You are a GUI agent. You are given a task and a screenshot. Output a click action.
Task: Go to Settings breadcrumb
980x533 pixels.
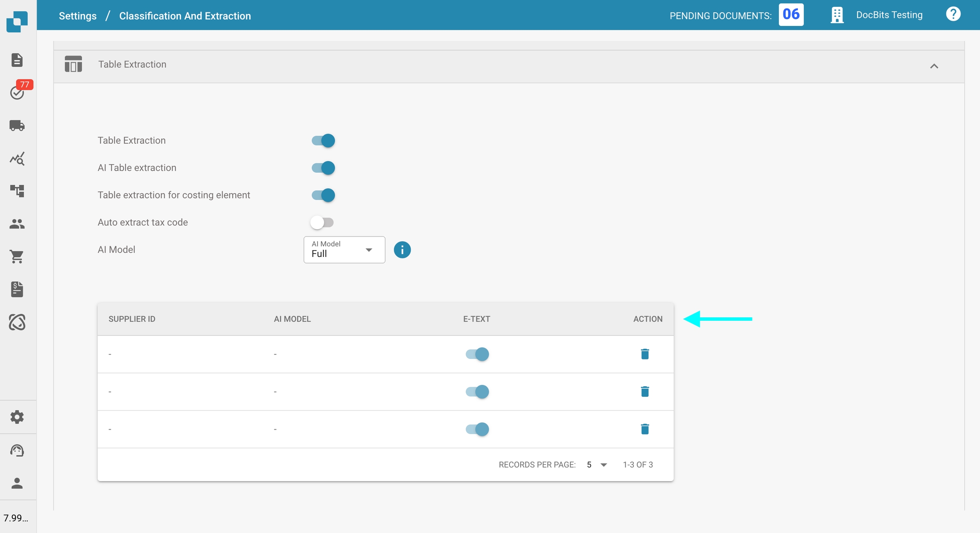point(77,16)
